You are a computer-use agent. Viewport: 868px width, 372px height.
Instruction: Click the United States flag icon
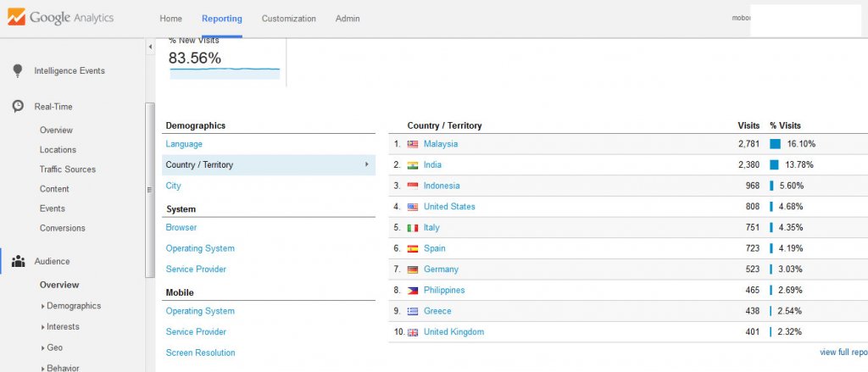point(413,207)
